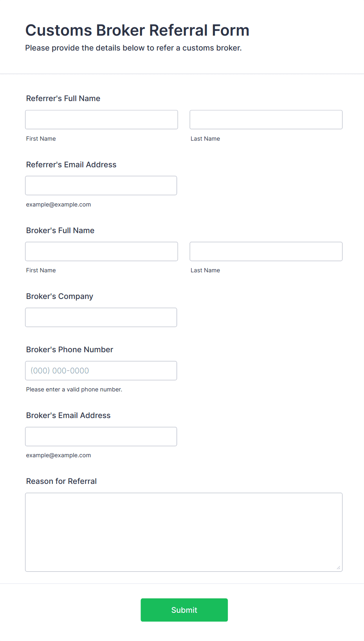
Task: Click the Broker's Company label
Action: pyautogui.click(x=59, y=296)
